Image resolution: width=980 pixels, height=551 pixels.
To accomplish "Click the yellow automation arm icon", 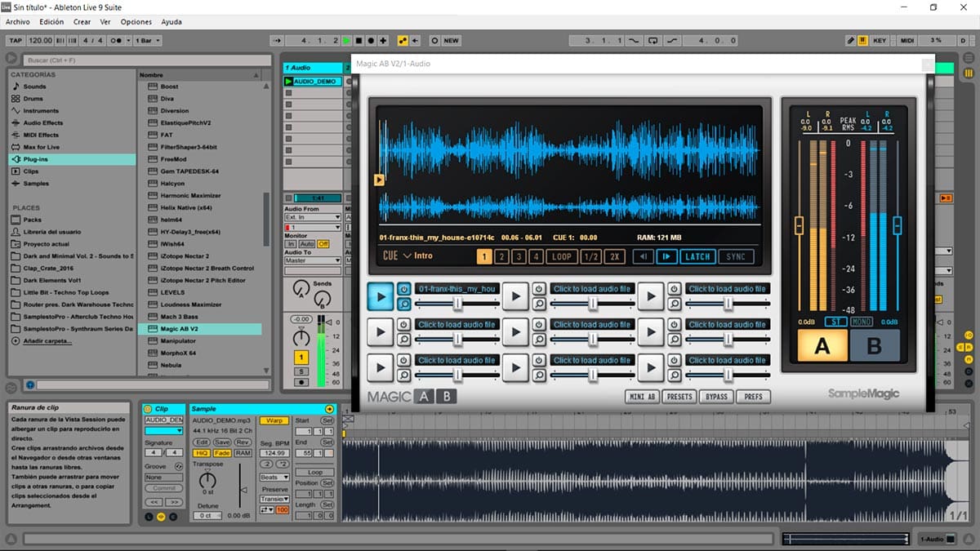I will 403,40.
